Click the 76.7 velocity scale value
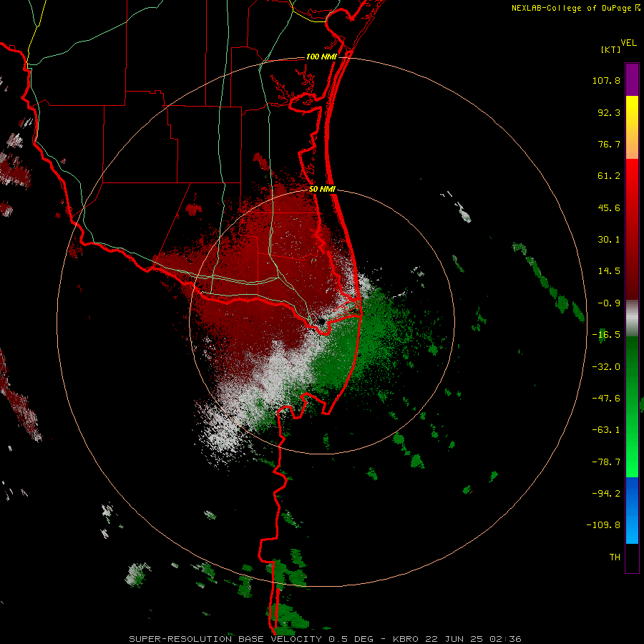This screenshot has height=644, width=644. click(x=609, y=144)
